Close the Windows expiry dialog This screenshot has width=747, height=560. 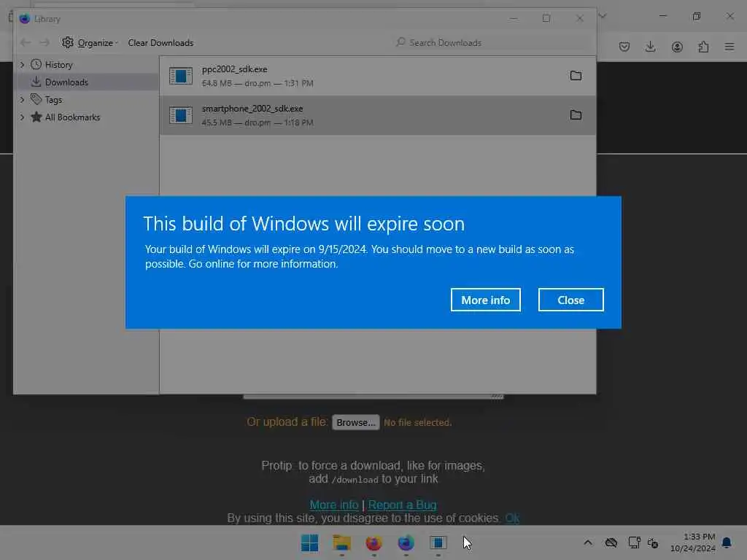[x=570, y=300]
